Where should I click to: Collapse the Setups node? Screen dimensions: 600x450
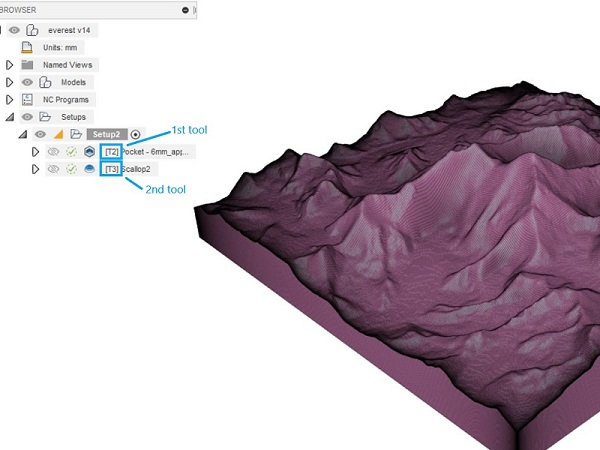pyautogui.click(x=10, y=117)
